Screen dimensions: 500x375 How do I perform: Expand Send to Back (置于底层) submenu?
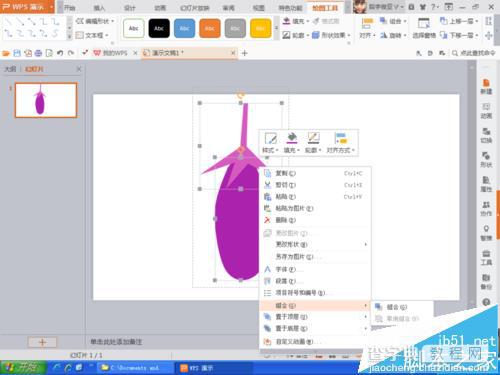(315, 328)
